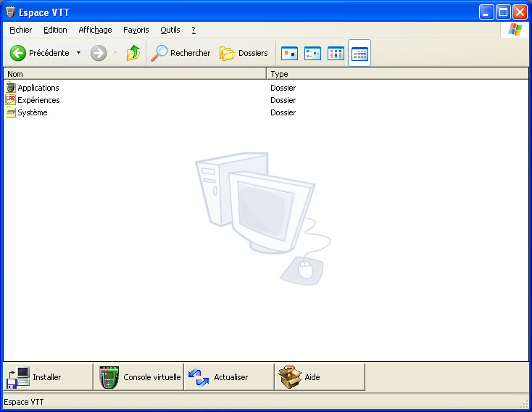
Task: Click Dossier type of Expériences row
Action: coord(283,100)
